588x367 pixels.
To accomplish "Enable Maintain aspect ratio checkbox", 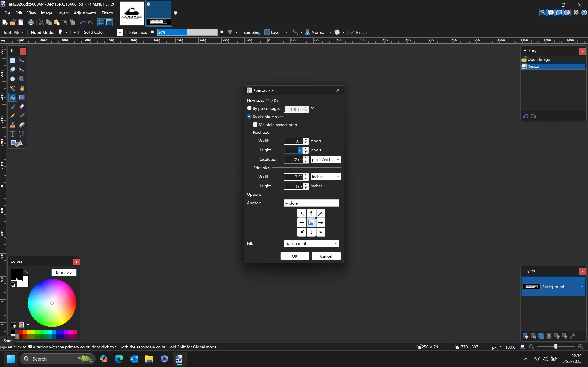I will coord(255,125).
